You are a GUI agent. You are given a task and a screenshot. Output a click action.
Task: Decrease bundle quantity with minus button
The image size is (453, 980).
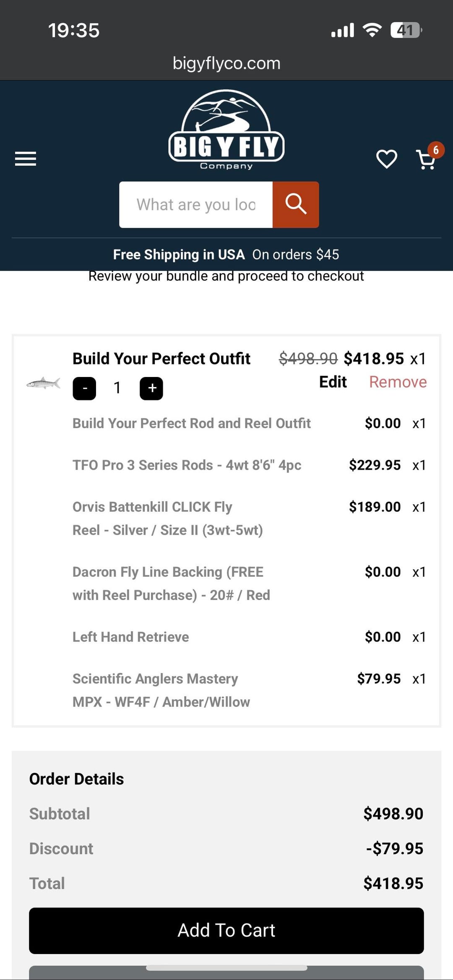[84, 388]
